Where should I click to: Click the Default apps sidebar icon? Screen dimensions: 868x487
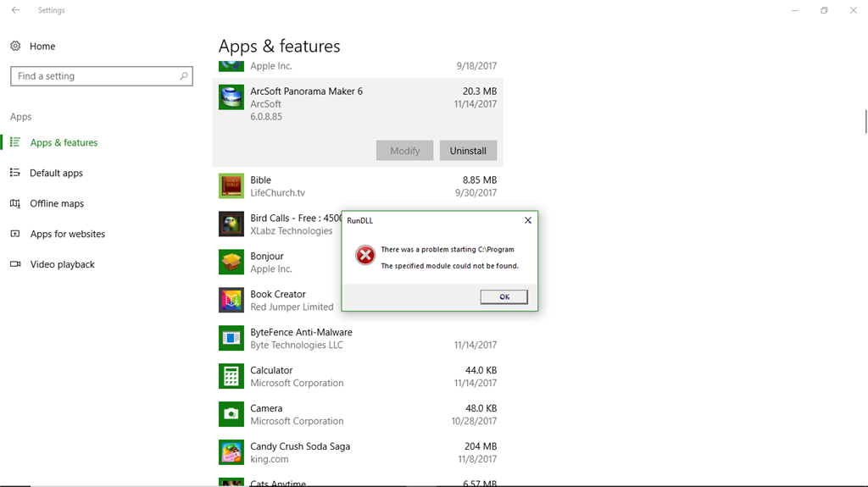[15, 173]
